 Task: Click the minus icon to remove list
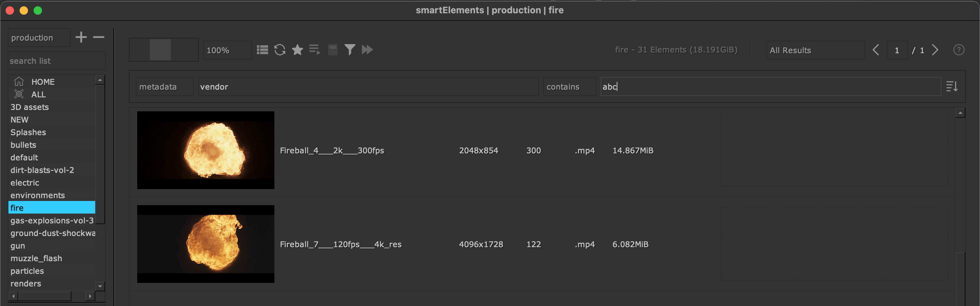tap(99, 37)
